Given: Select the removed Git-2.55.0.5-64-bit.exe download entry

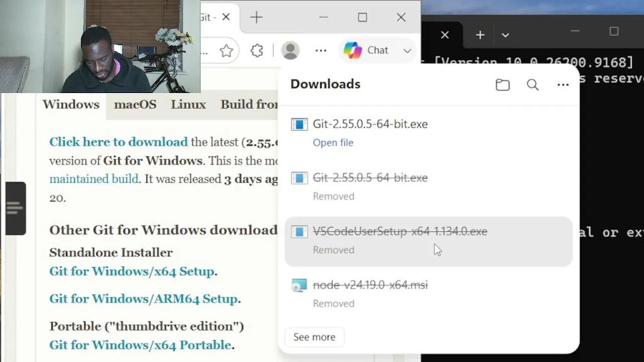Looking at the screenshot, I should (x=428, y=187).
